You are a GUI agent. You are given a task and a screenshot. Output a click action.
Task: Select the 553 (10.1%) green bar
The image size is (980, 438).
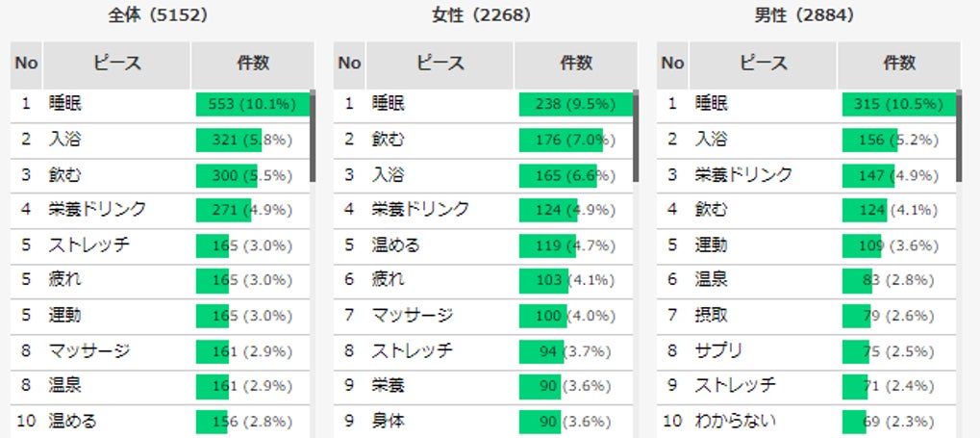pos(251,104)
